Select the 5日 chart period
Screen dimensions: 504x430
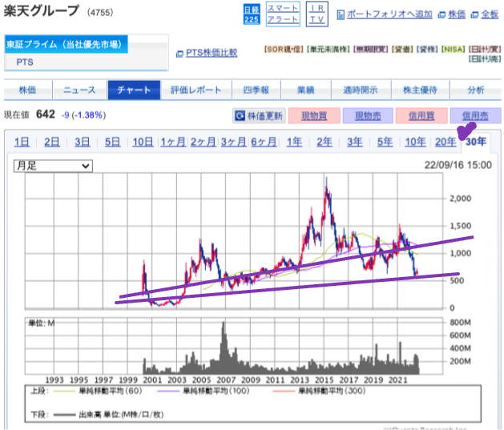click(112, 142)
